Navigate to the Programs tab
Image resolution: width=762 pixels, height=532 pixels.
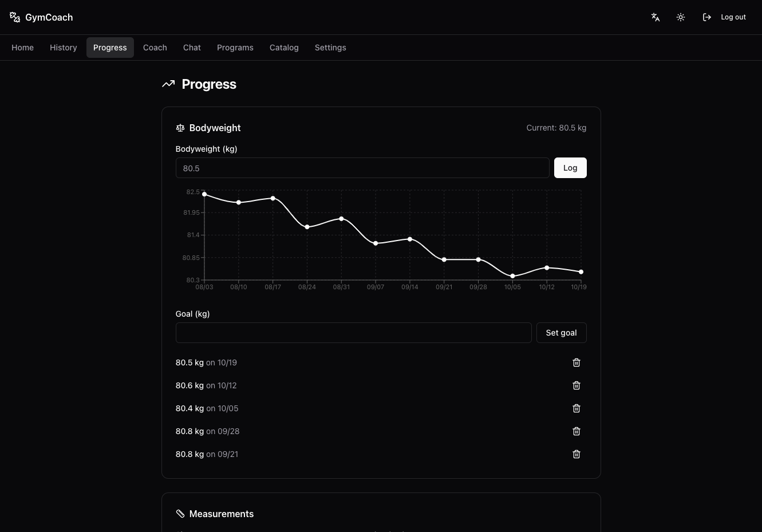(235, 48)
